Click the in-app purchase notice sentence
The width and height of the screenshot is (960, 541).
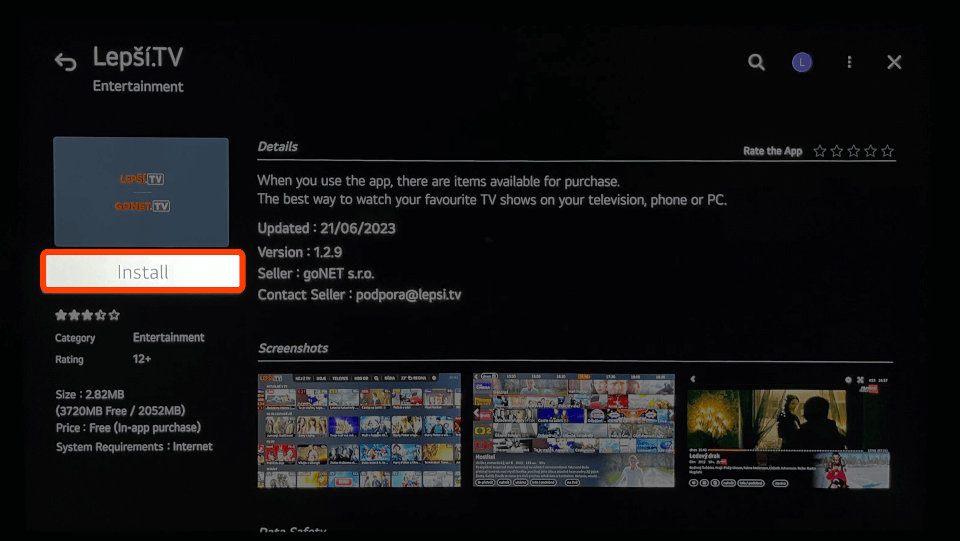pos(438,181)
